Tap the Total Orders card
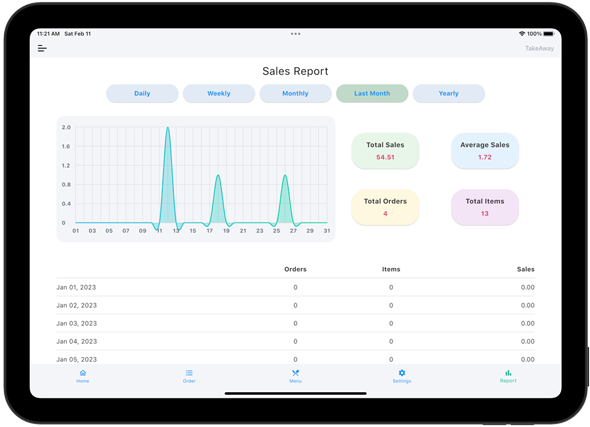 pyautogui.click(x=385, y=207)
